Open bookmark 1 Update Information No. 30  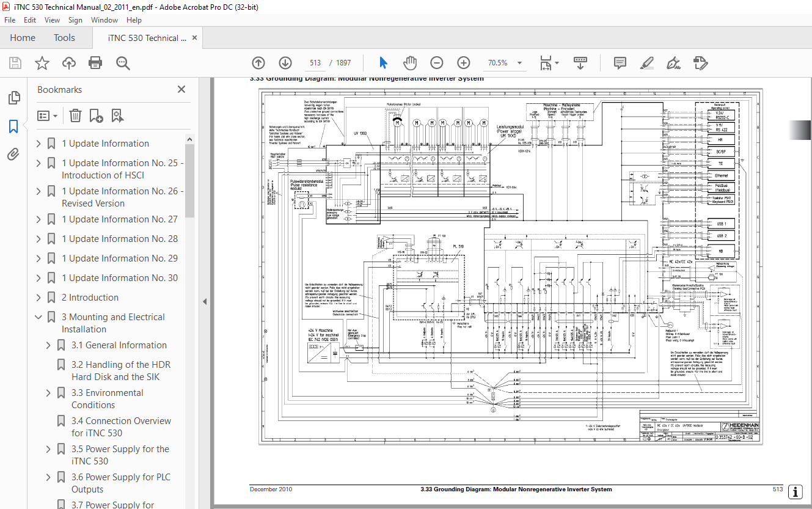coord(120,278)
